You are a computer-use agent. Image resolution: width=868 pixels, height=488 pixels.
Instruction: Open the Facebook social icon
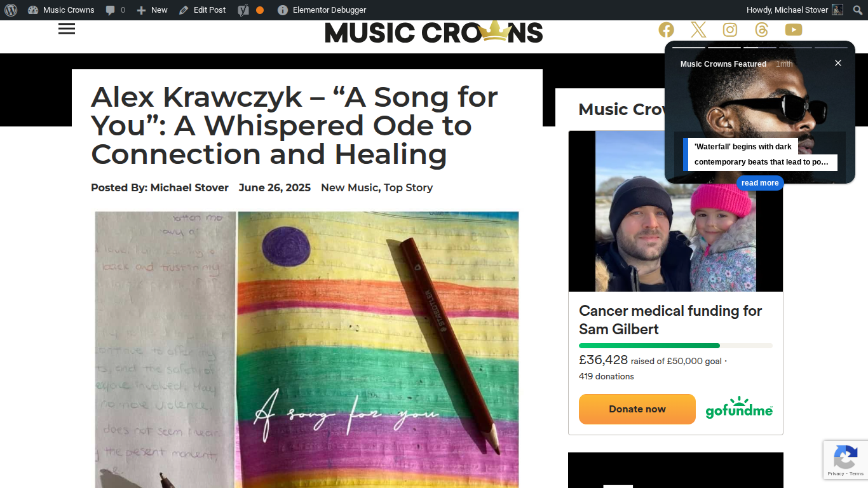(666, 30)
